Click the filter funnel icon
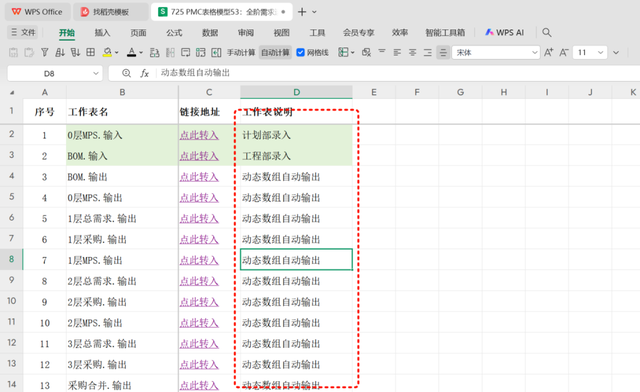The image size is (640, 392). pyautogui.click(x=44, y=52)
